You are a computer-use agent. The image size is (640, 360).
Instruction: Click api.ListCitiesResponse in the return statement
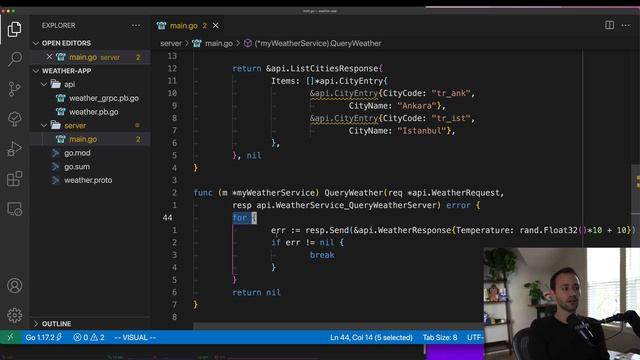coord(324,68)
